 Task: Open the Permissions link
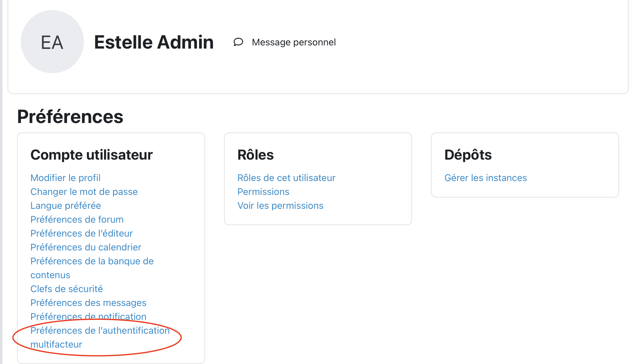[263, 192]
